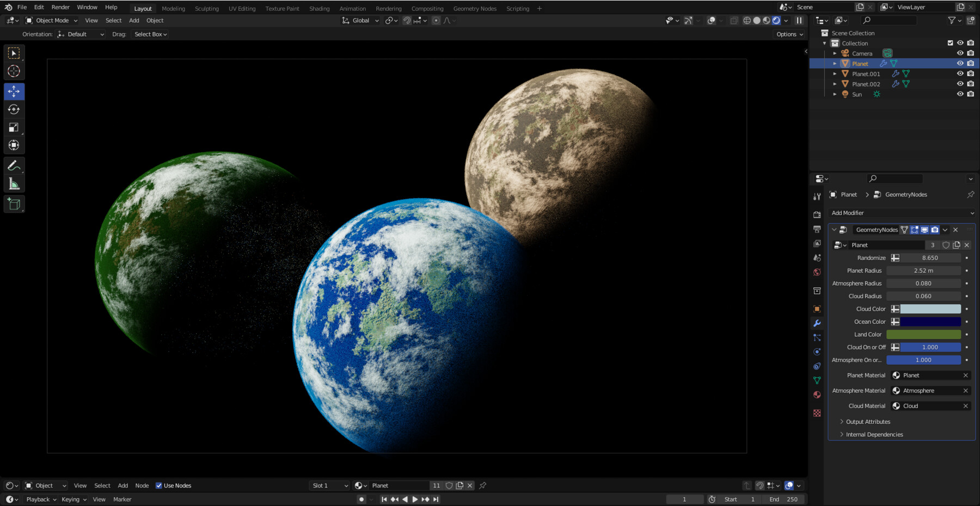The image size is (980, 506).
Task: Expand the Output Attributes section
Action: point(867,421)
